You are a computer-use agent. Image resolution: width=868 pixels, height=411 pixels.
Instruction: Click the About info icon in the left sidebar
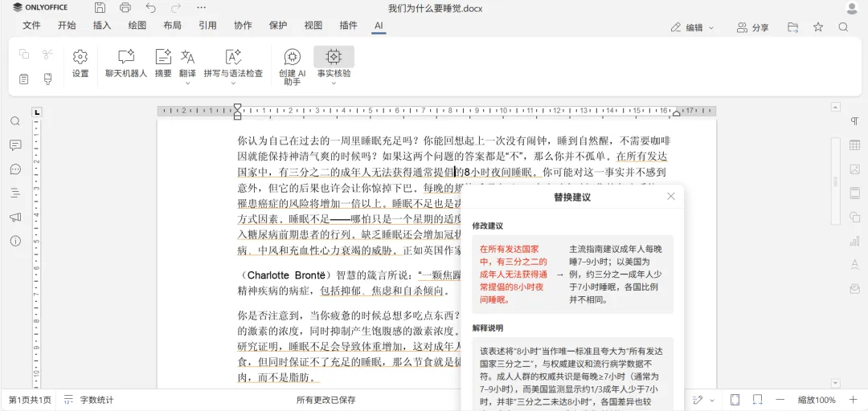click(x=15, y=241)
